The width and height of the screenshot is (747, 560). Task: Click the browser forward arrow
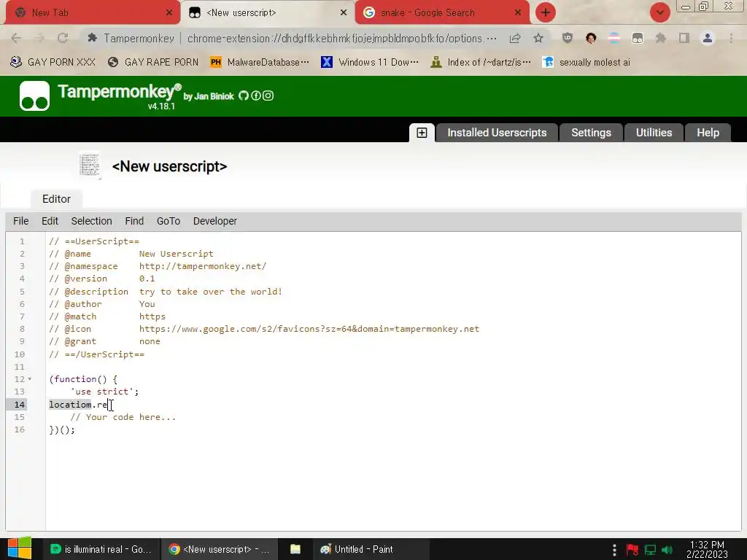pos(39,38)
